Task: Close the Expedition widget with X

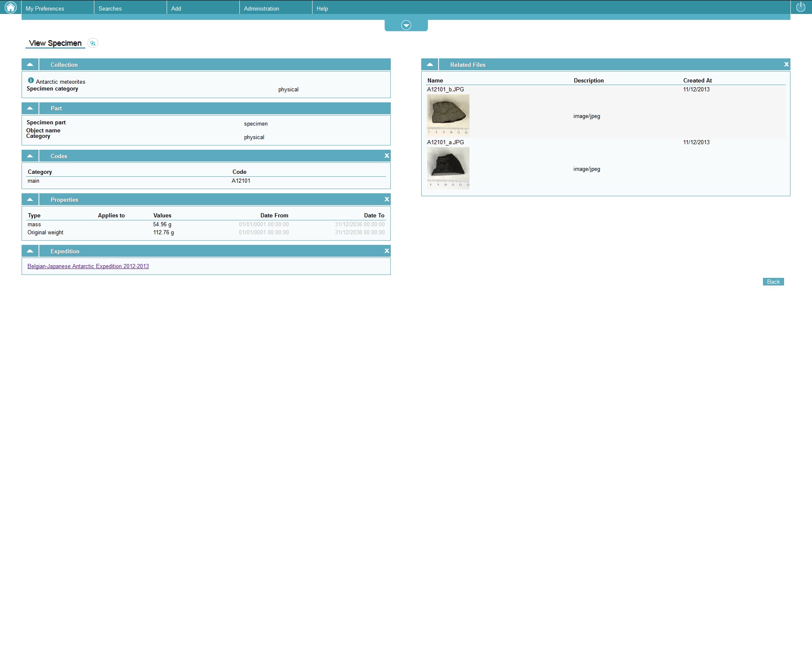Action: 387,251
